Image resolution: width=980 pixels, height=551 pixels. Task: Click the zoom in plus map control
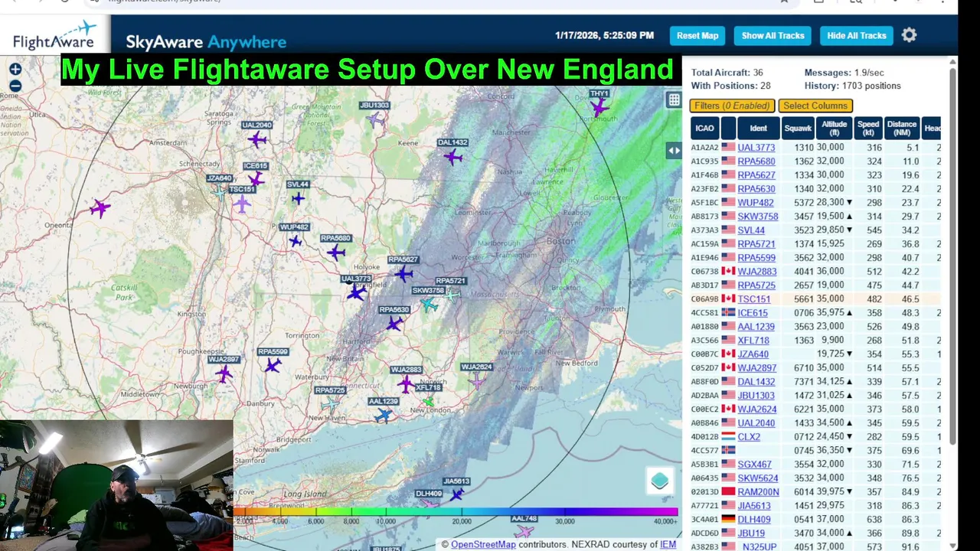(15, 70)
